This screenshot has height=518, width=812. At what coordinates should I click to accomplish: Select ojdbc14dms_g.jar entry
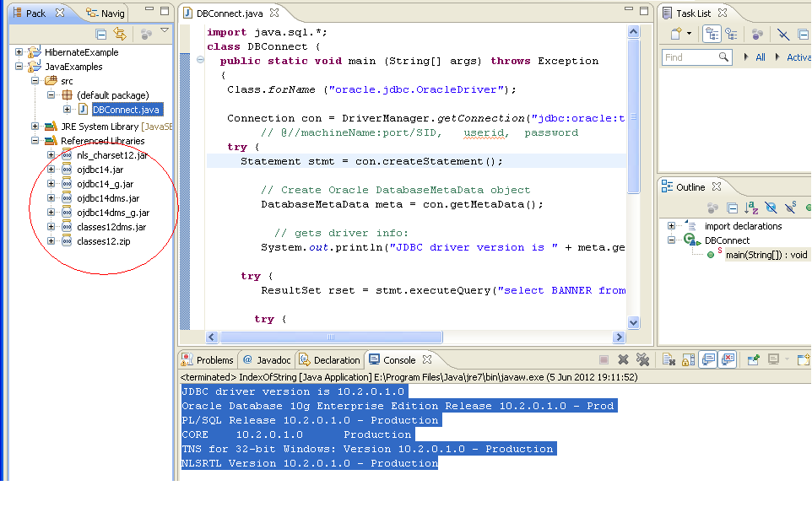point(113,213)
